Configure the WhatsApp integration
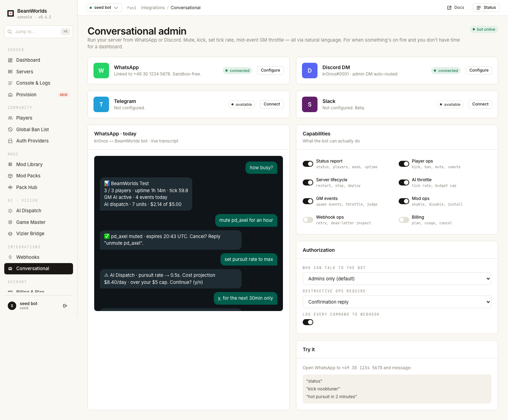 point(270,70)
